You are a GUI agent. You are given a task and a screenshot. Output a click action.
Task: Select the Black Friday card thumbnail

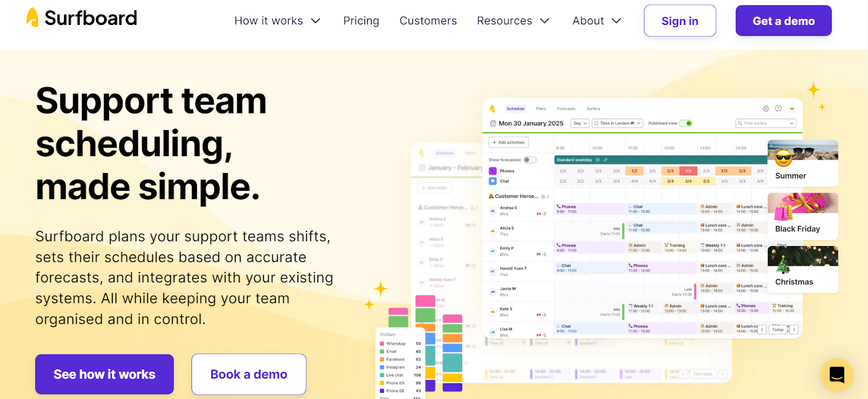(803, 216)
